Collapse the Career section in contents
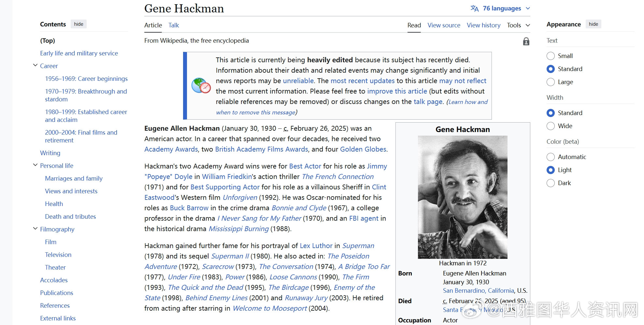This screenshot has height=325, width=644. [35, 66]
